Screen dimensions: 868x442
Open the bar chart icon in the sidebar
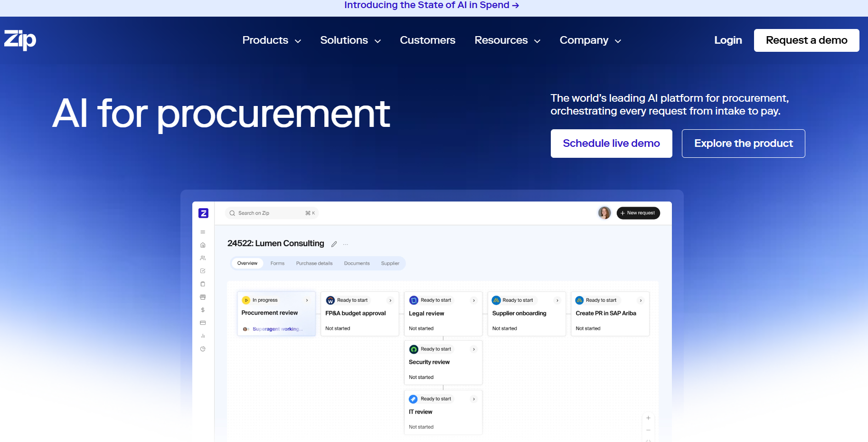(203, 336)
